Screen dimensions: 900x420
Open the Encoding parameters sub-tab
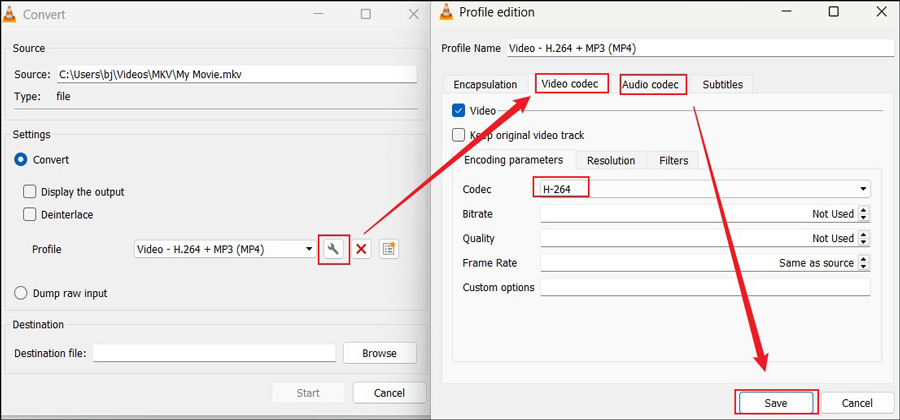(514, 160)
